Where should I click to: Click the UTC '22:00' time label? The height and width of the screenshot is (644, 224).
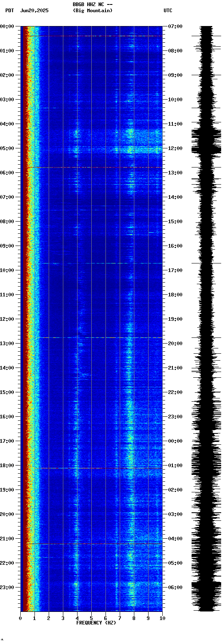(175, 392)
